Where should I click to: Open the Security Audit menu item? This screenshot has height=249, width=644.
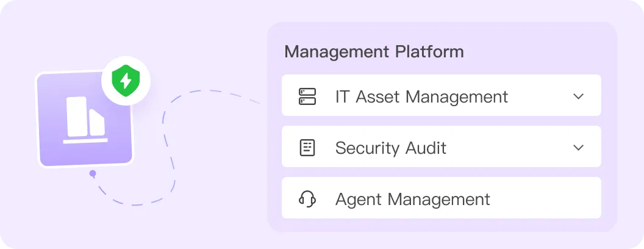pos(441,146)
